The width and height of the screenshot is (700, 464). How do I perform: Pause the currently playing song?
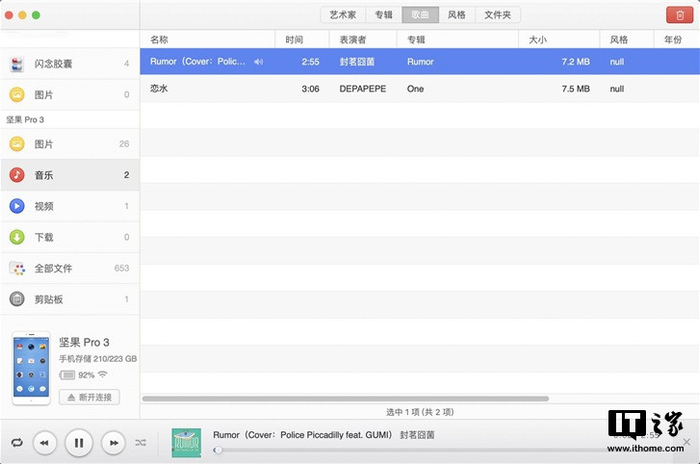[x=79, y=442]
